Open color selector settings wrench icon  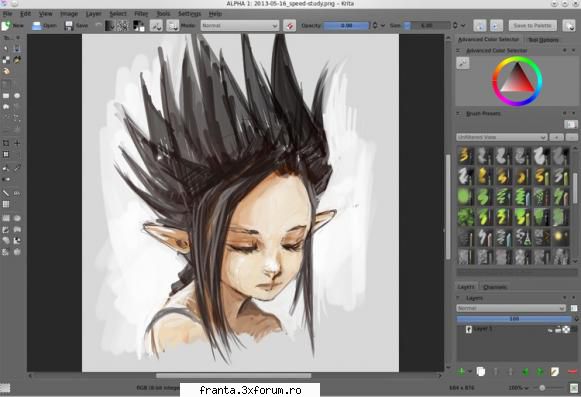click(463, 63)
